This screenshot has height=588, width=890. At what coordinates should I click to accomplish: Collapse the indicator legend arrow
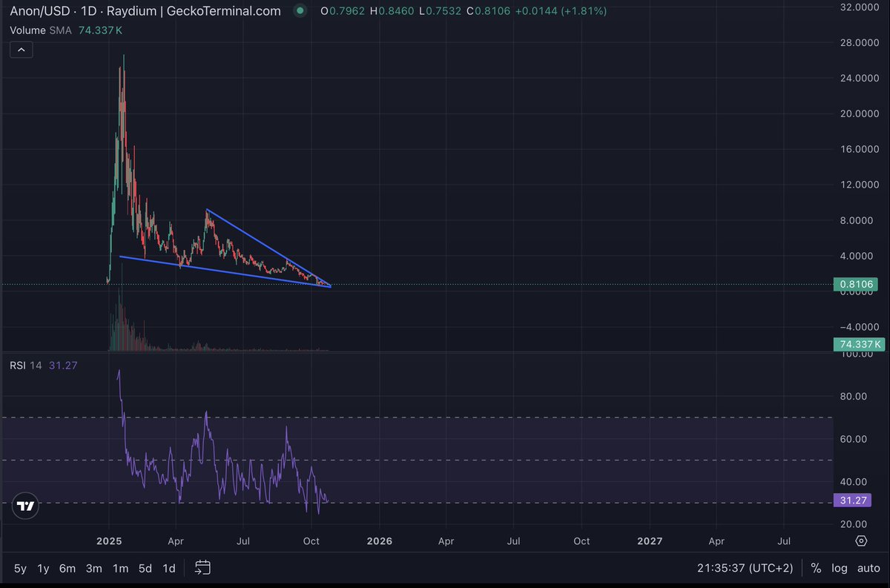[x=21, y=50]
